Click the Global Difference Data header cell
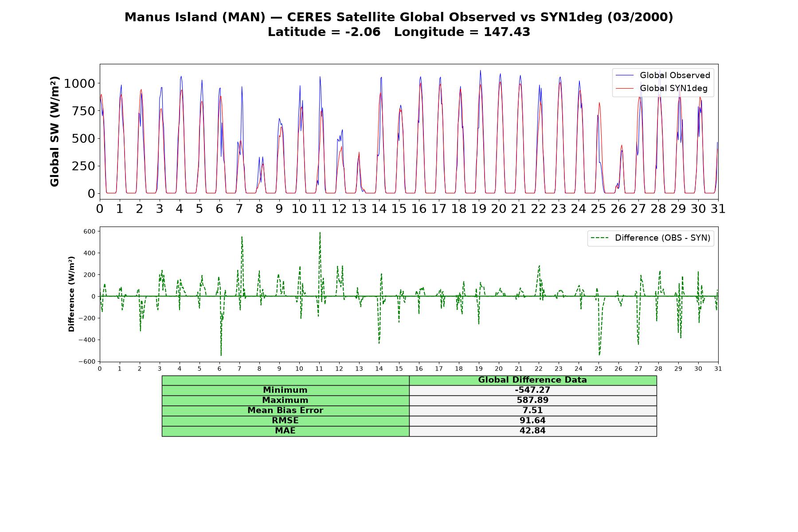 pyautogui.click(x=532, y=380)
